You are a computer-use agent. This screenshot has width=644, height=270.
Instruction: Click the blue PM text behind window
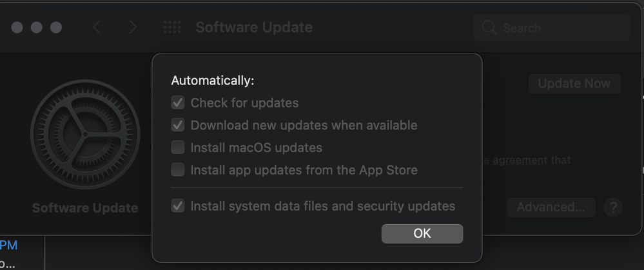click(8, 245)
